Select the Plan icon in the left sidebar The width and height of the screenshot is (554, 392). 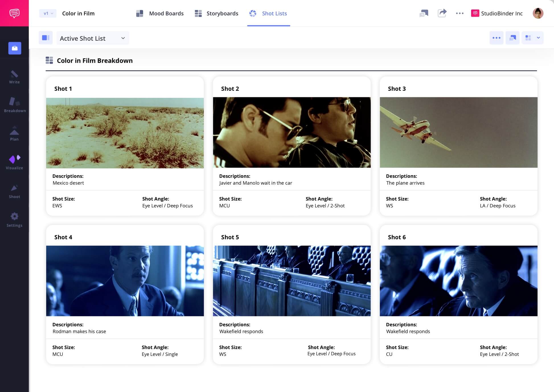tap(14, 132)
